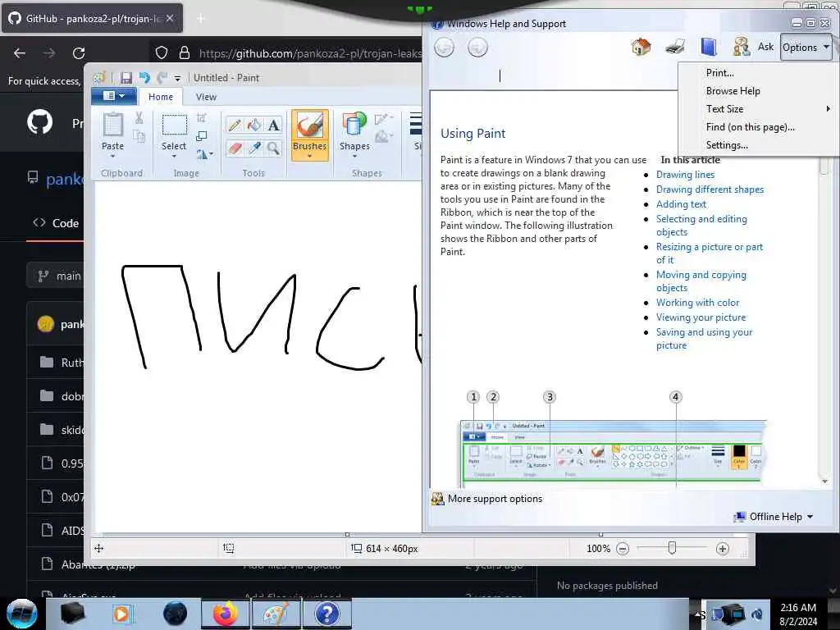Click the printer icon in the Help window
The width and height of the screenshot is (840, 630).
pyautogui.click(x=675, y=47)
